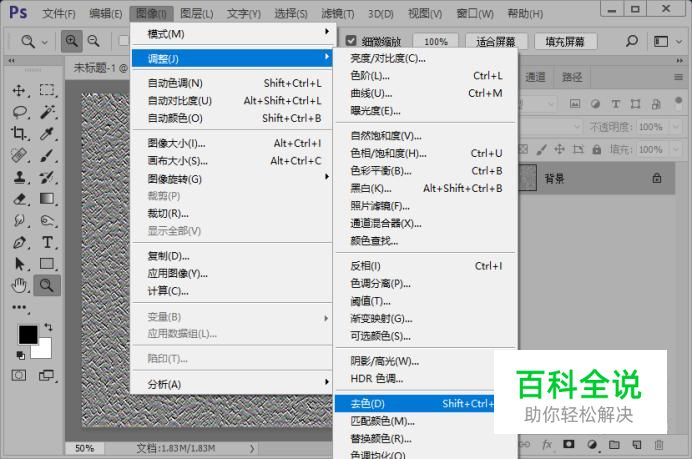Select the Magic Wand tool
The height and width of the screenshot is (459, 692).
[47, 112]
